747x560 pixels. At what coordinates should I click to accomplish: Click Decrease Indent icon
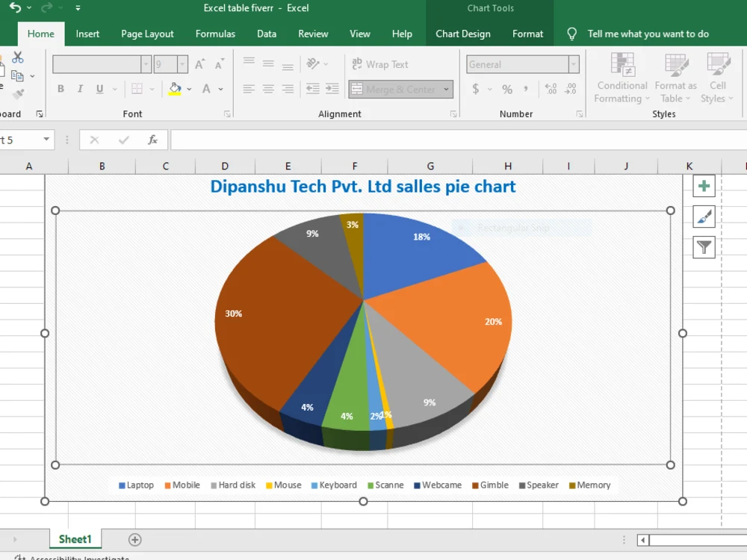[x=312, y=89]
